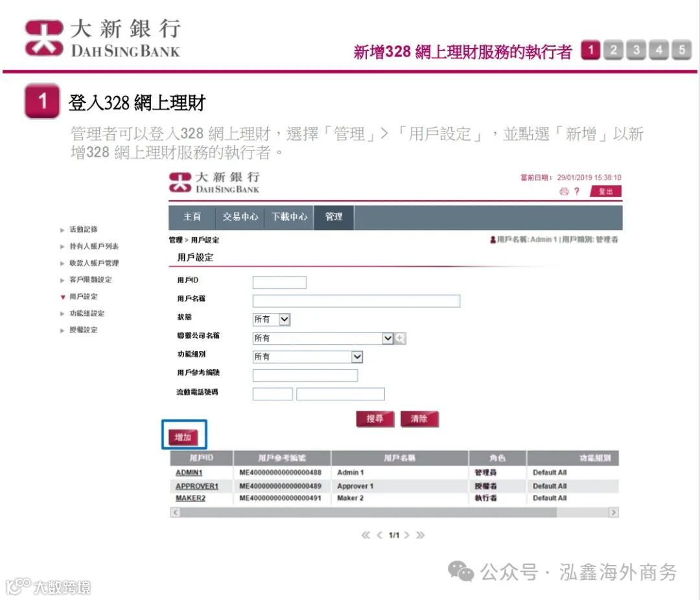Go to step 5 in page indicator
The height and width of the screenshot is (600, 700).
[682, 49]
